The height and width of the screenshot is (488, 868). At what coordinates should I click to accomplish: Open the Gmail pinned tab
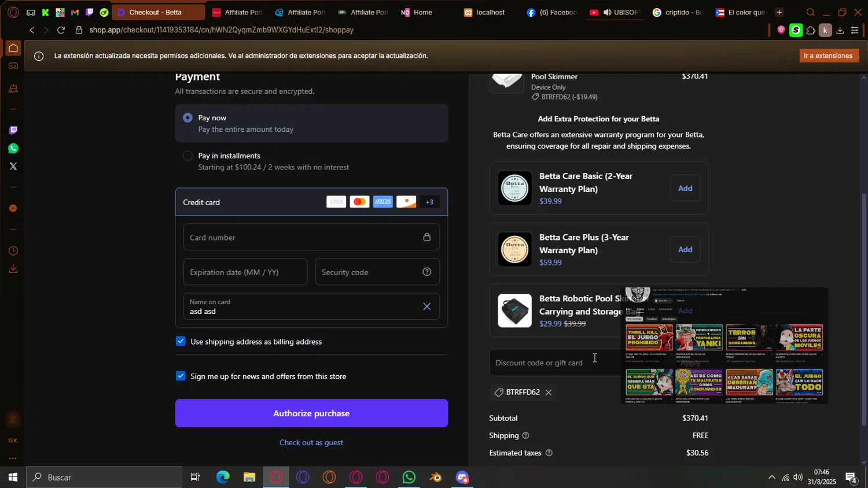point(75,12)
